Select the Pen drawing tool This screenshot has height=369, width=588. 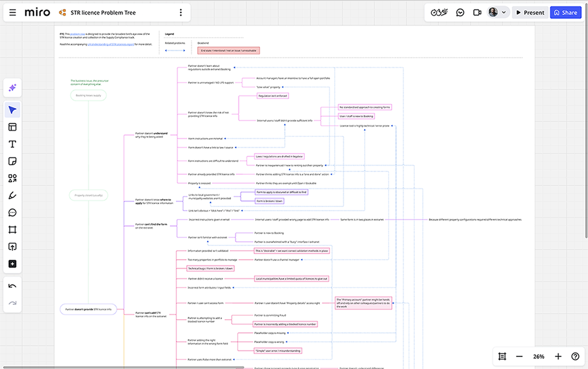coord(13,194)
